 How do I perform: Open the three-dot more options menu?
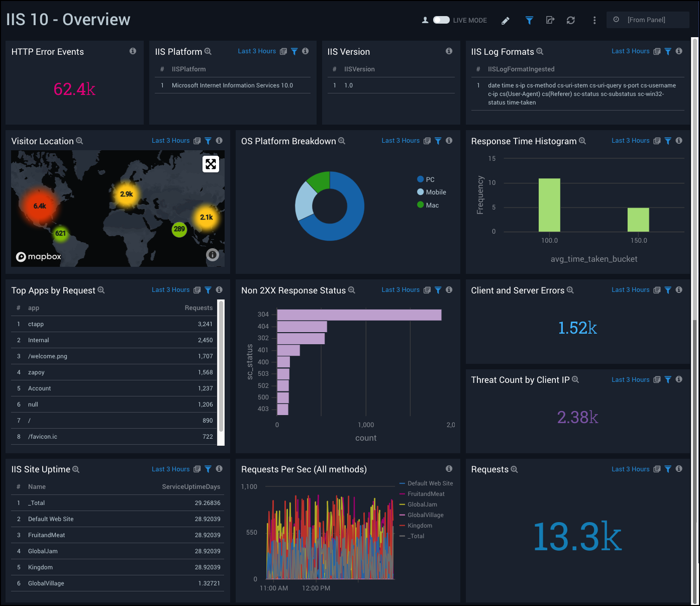594,20
